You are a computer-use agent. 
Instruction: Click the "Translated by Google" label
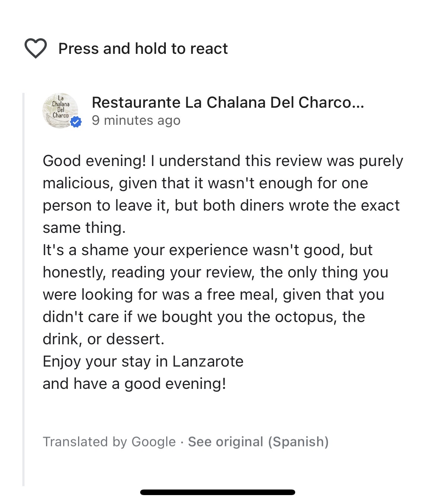[x=109, y=442]
